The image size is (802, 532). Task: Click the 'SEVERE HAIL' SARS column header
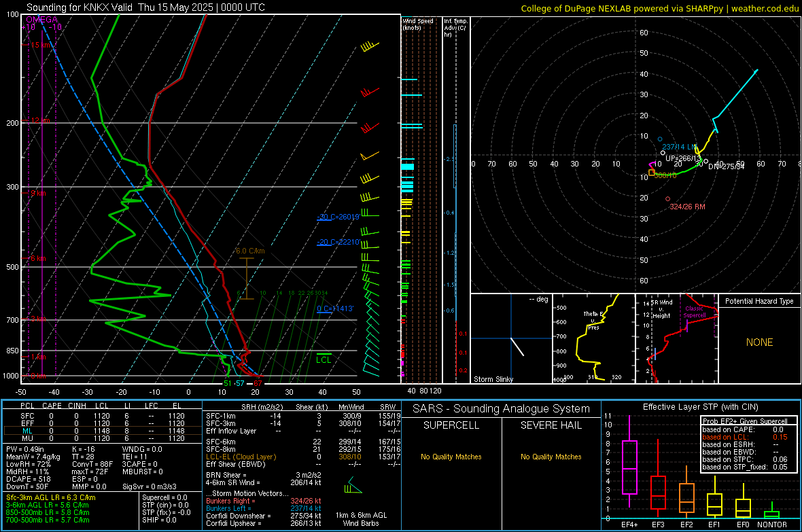[551, 425]
